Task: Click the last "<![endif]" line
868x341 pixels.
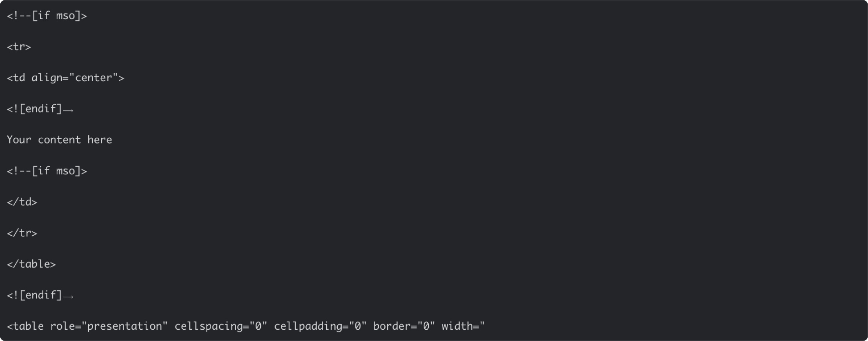Action: coord(40,295)
